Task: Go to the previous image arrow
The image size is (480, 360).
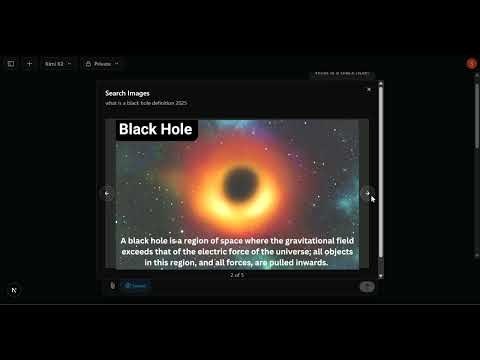Action: (x=107, y=193)
